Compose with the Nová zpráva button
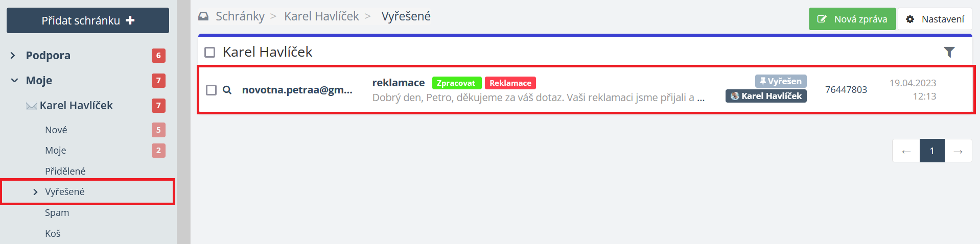Screen dimensions: 980x244 [852, 19]
